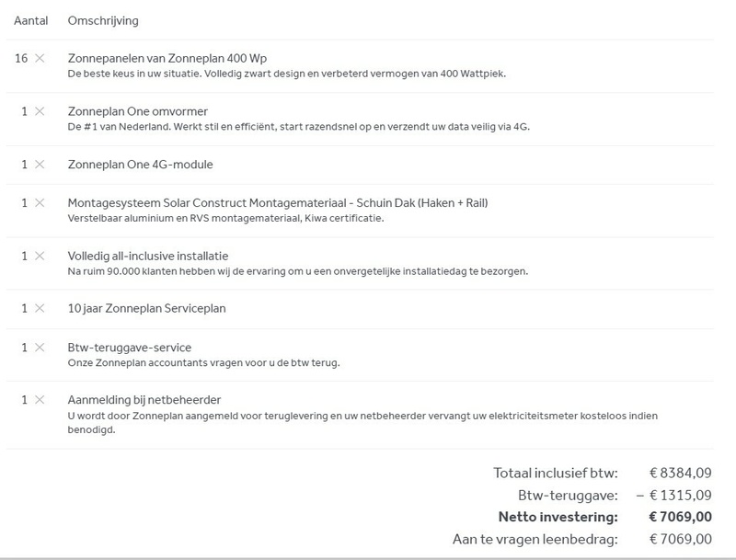Click the × icon beside Zonnepanelen quantity 16
Image resolution: width=736 pixels, height=560 pixels.
coord(39,59)
